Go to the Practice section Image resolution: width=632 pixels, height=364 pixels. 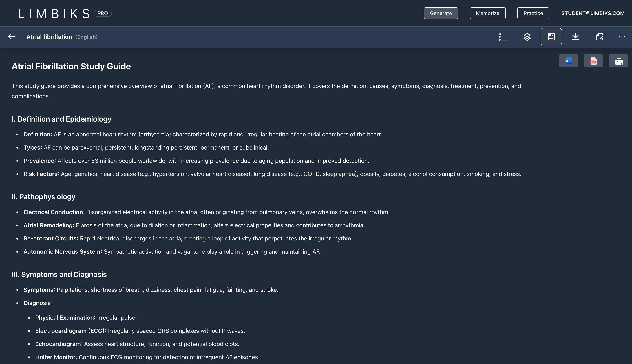click(533, 13)
